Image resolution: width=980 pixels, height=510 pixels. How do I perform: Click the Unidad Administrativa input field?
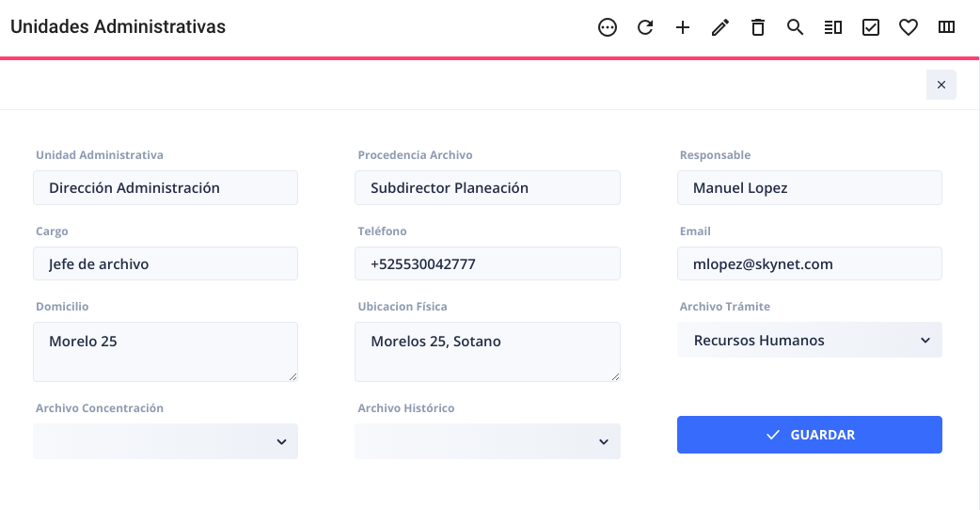pyautogui.click(x=166, y=188)
